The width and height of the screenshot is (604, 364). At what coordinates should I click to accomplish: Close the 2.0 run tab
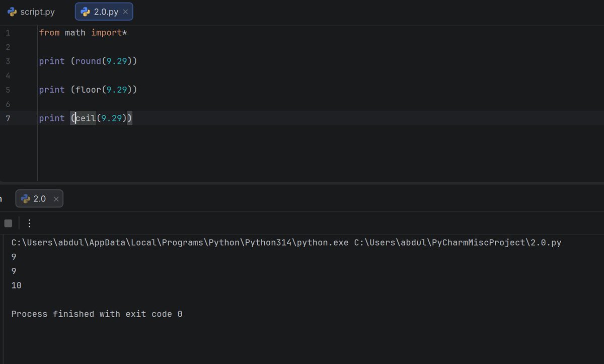pyautogui.click(x=56, y=199)
